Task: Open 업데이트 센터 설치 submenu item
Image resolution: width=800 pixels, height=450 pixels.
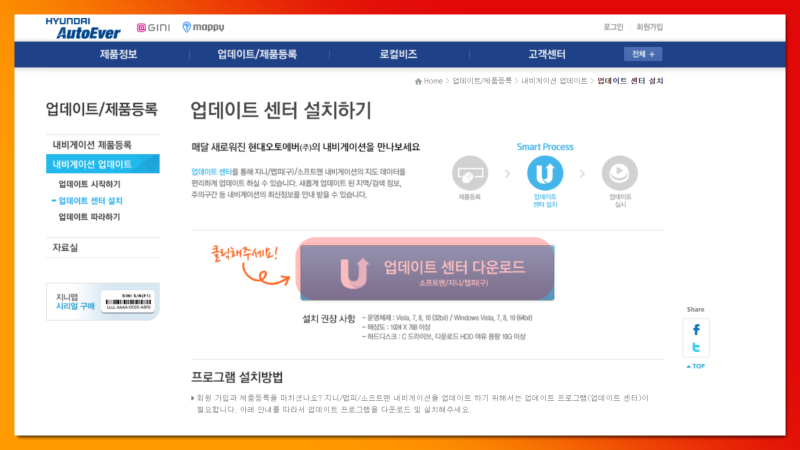Action: click(90, 201)
